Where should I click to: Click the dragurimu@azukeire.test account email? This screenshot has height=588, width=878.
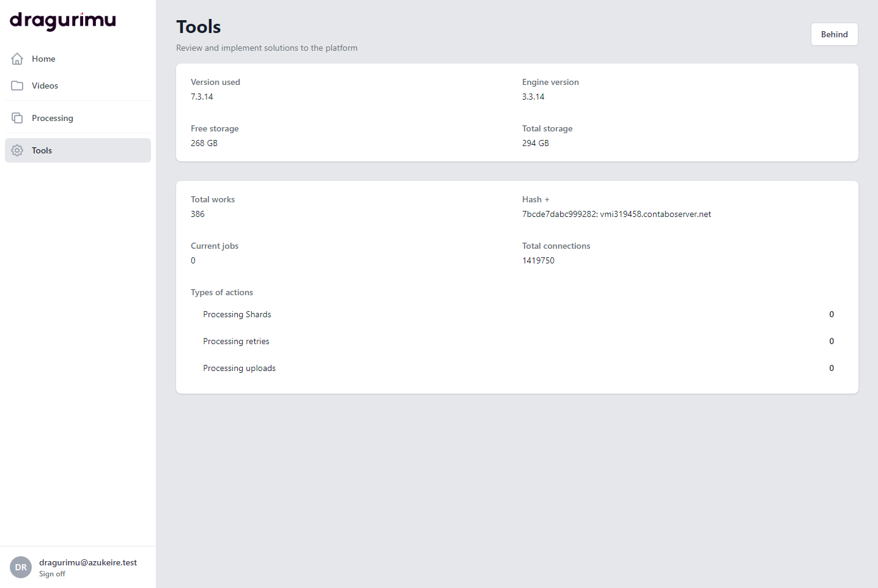(88, 562)
